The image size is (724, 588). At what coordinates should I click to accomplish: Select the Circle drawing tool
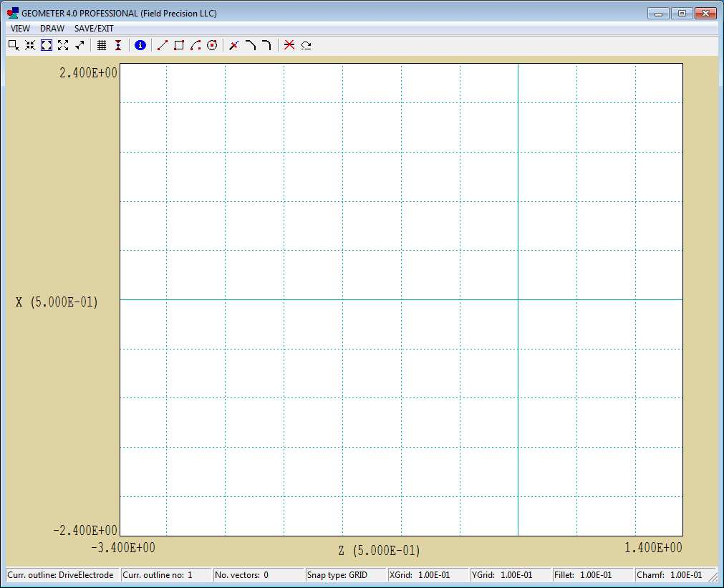212,45
